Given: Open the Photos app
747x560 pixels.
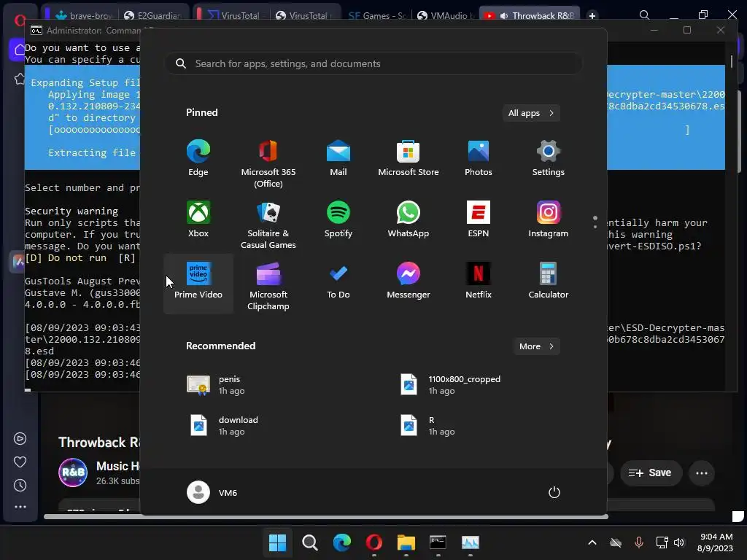Looking at the screenshot, I should click(479, 158).
